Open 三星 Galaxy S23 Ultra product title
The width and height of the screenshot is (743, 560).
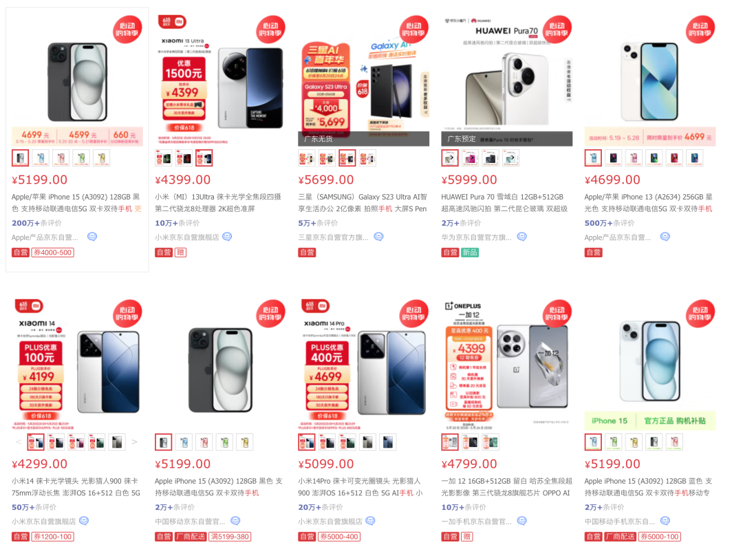[363, 203]
